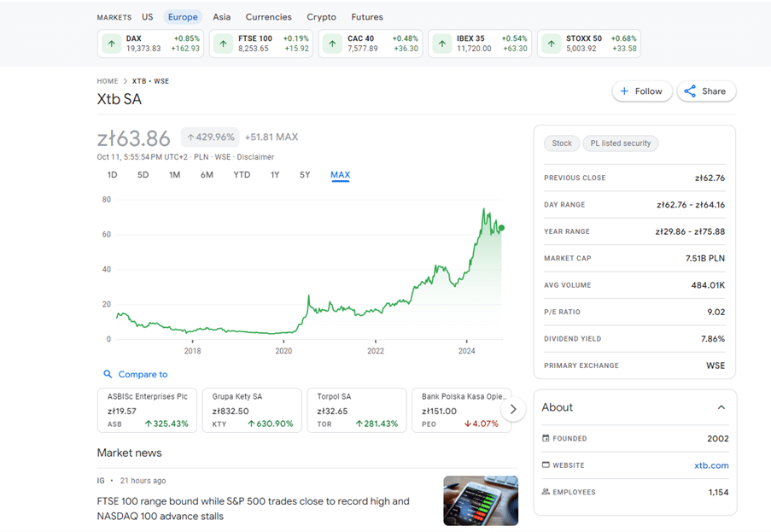Image resolution: width=771 pixels, height=532 pixels.
Task: Open the xtb.com website link
Action: (710, 465)
